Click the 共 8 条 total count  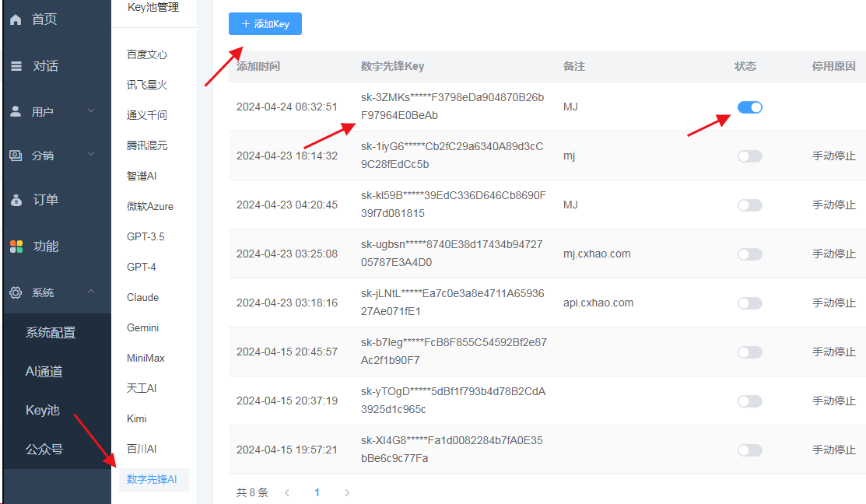click(252, 492)
